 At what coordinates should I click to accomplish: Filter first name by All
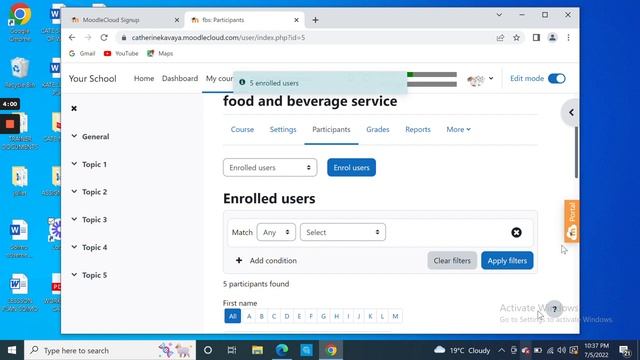232,316
